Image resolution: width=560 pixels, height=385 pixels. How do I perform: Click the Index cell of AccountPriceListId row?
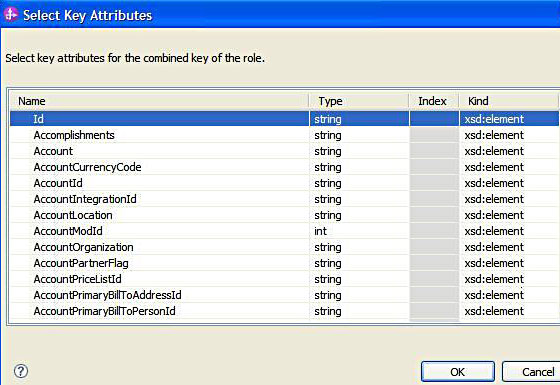pos(434,279)
